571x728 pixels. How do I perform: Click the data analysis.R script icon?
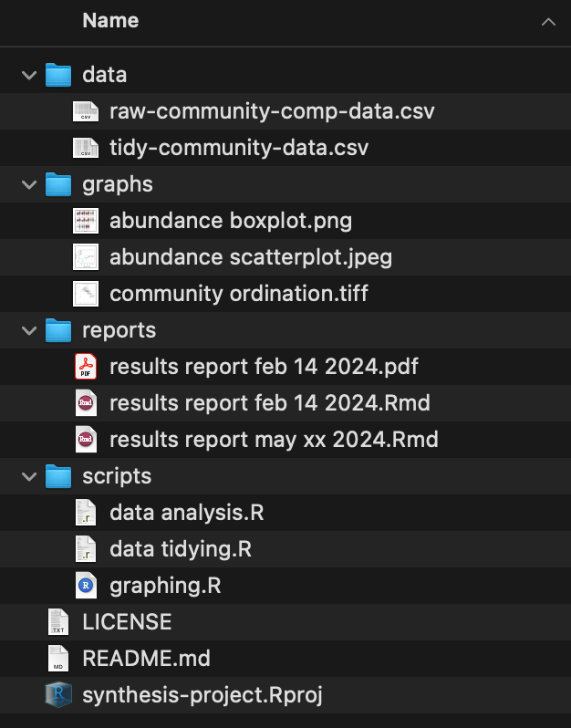click(x=85, y=513)
